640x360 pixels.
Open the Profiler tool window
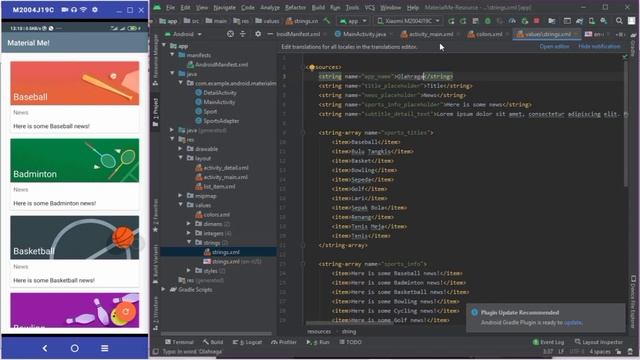point(284,342)
